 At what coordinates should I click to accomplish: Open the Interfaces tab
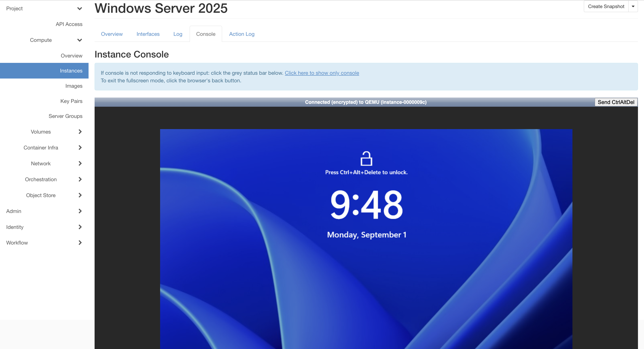[148, 34]
